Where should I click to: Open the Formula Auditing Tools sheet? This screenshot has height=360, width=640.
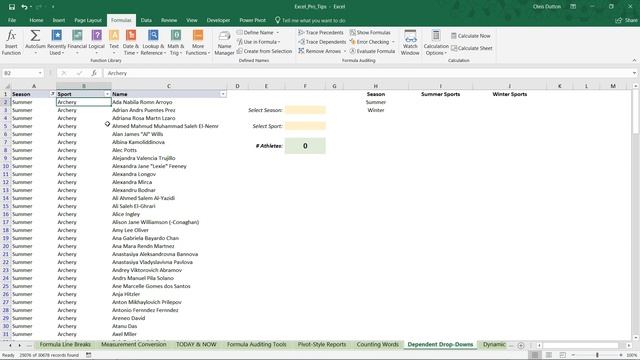click(256, 344)
